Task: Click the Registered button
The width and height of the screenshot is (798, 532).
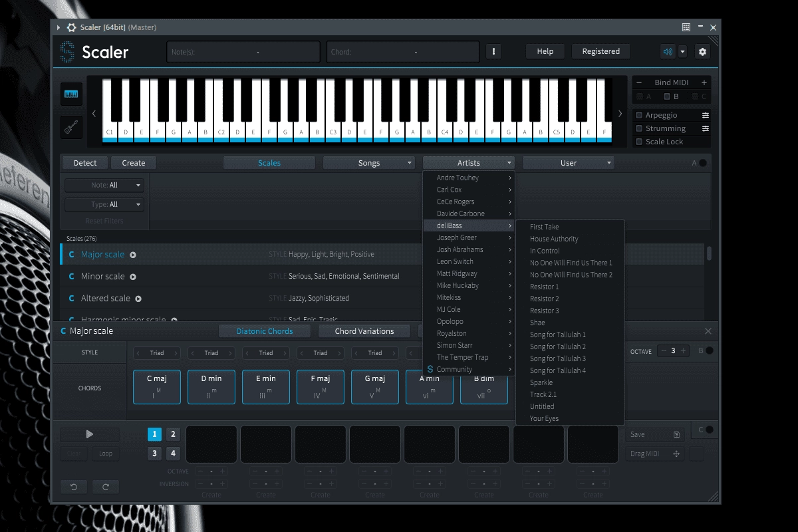Action: (x=601, y=51)
